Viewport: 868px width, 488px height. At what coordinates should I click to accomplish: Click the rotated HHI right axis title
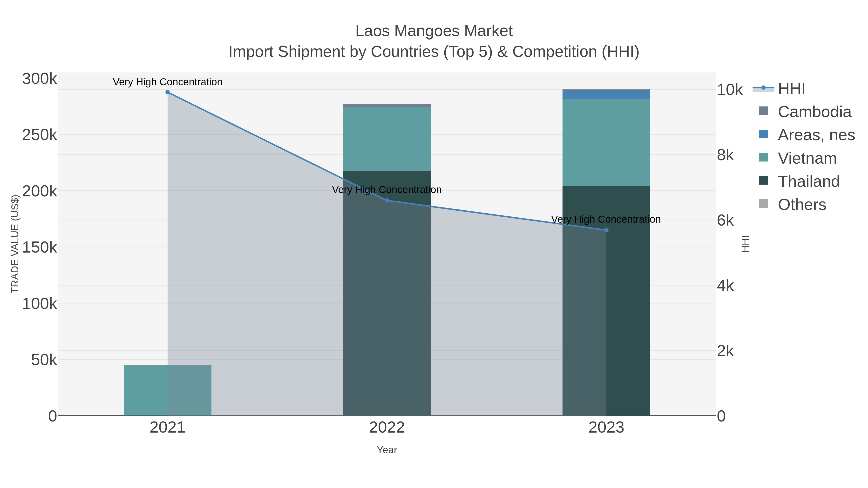[745, 244]
